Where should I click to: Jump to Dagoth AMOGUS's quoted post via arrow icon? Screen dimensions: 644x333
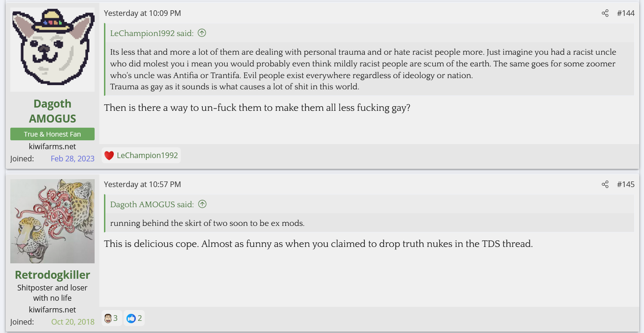(x=202, y=204)
